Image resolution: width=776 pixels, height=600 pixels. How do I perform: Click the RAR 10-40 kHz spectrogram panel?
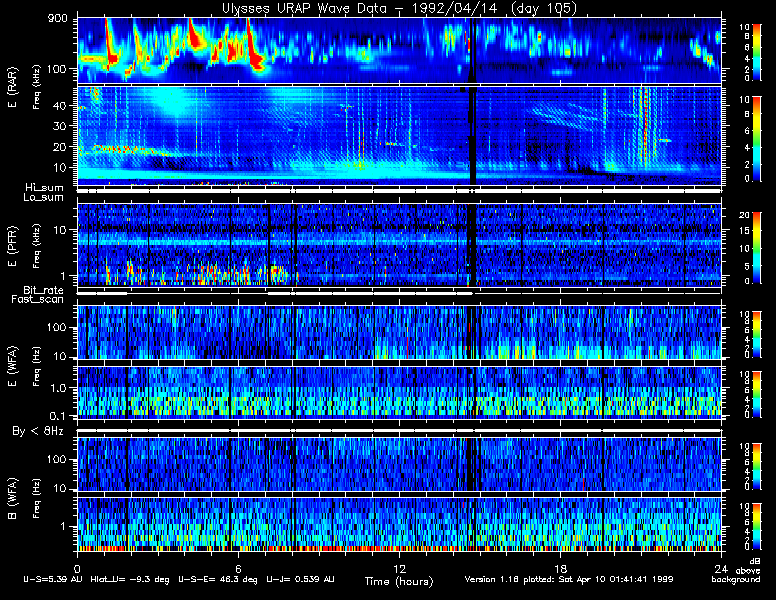click(399, 136)
